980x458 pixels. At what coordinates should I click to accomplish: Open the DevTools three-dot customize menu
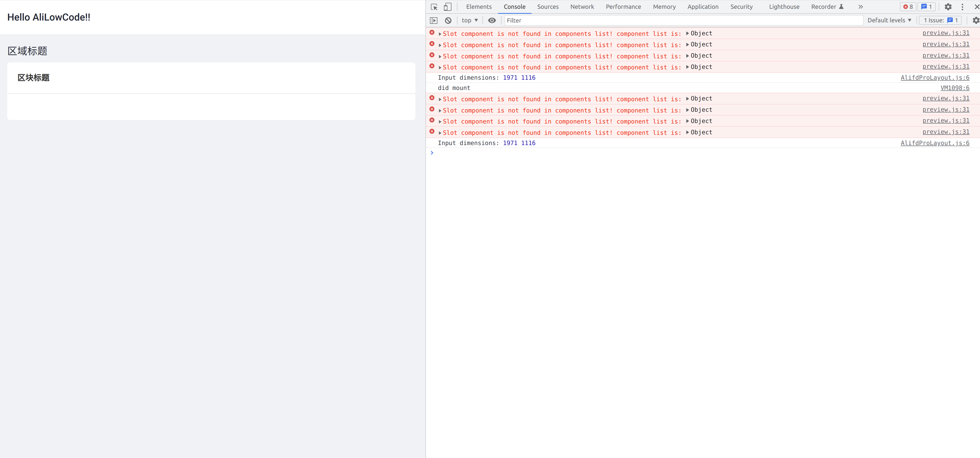tap(962, 7)
